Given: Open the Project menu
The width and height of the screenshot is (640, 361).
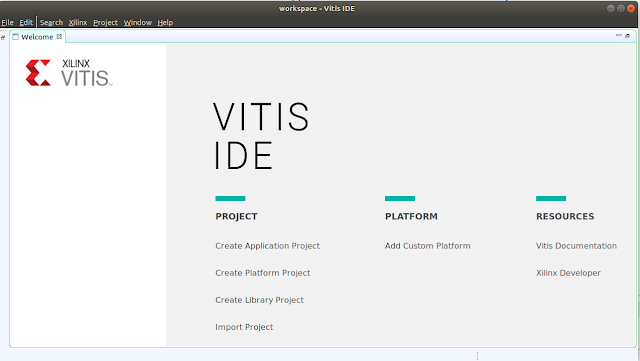Looking at the screenshot, I should click(105, 22).
